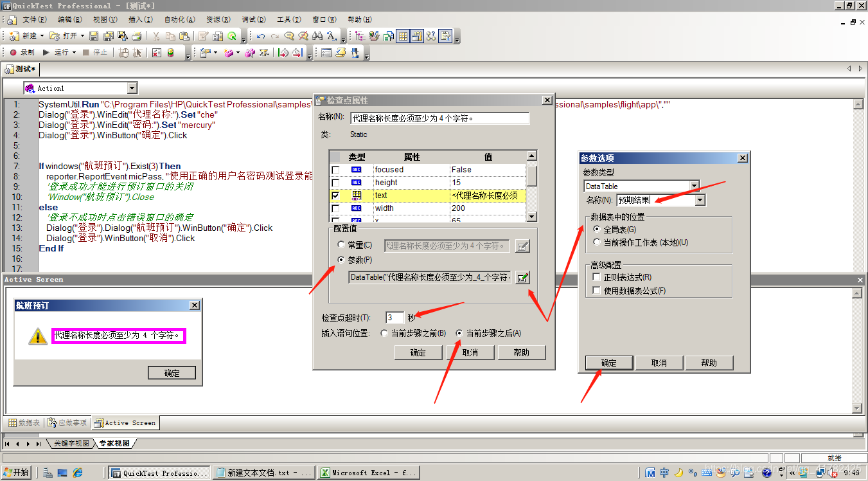Click 取消 in the 检查点属性 dialog
This screenshot has width=868, height=481.
coord(470,352)
